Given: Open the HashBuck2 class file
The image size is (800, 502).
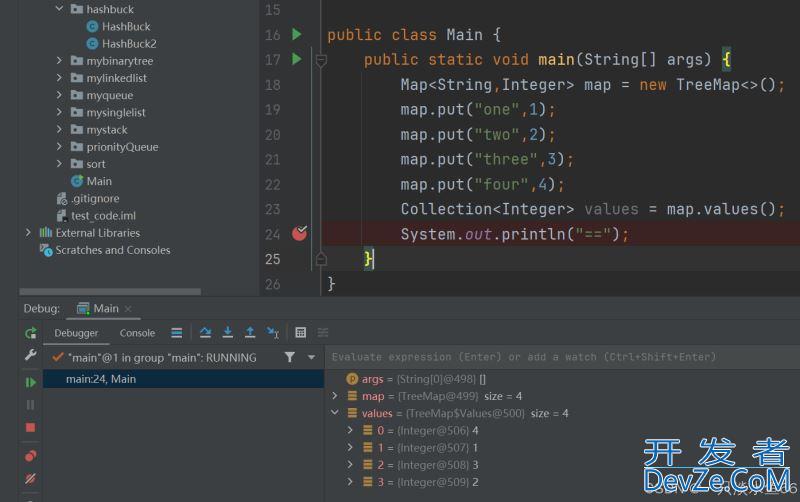Looking at the screenshot, I should (x=129, y=44).
